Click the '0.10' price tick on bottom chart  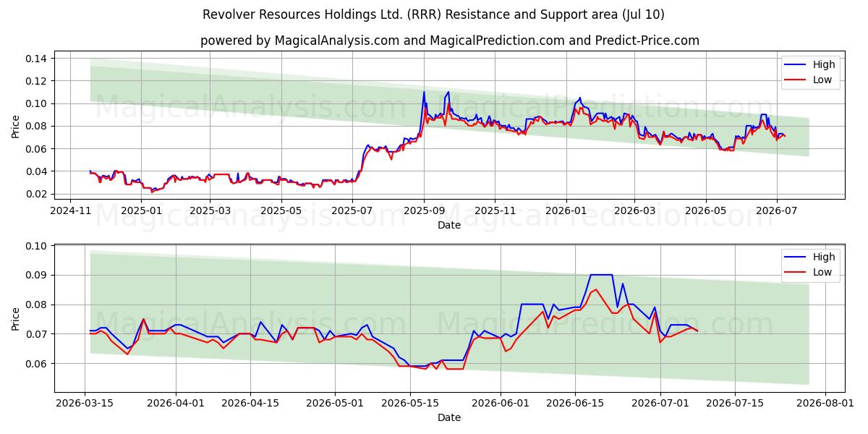click(38, 246)
